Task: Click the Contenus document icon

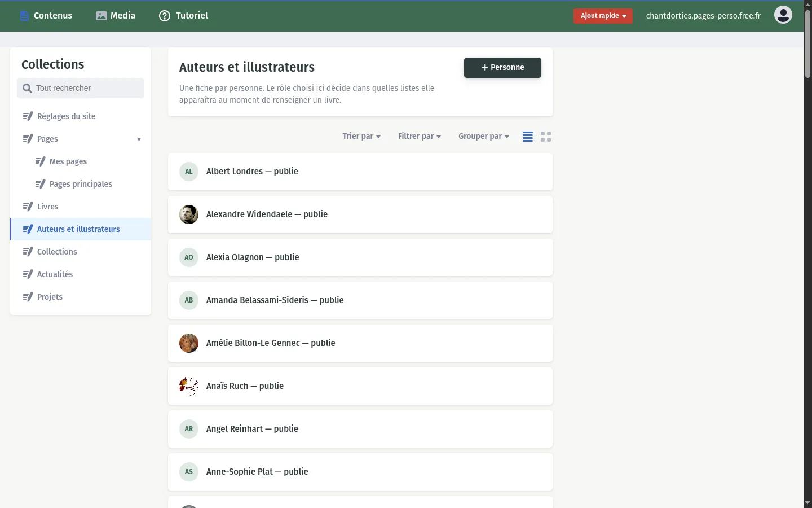Action: tap(24, 16)
